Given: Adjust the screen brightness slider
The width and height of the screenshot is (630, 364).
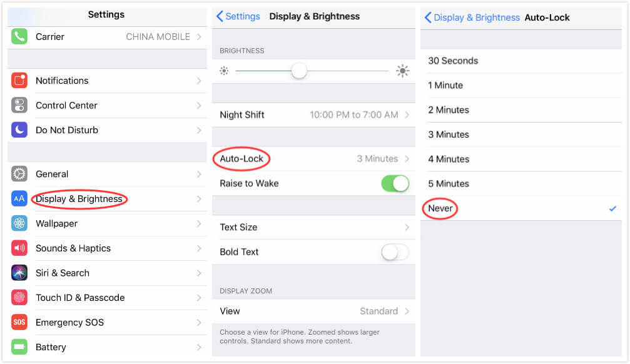Looking at the screenshot, I should 299,71.
